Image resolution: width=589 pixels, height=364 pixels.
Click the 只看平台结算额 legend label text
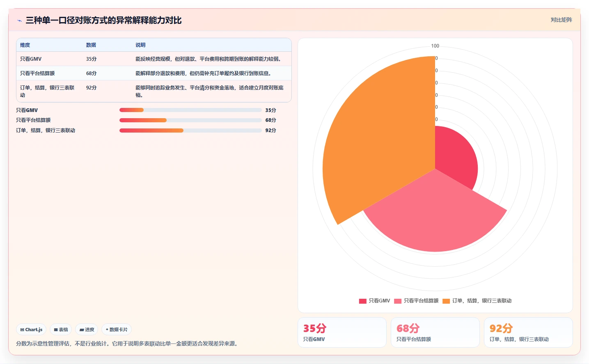pos(421,301)
